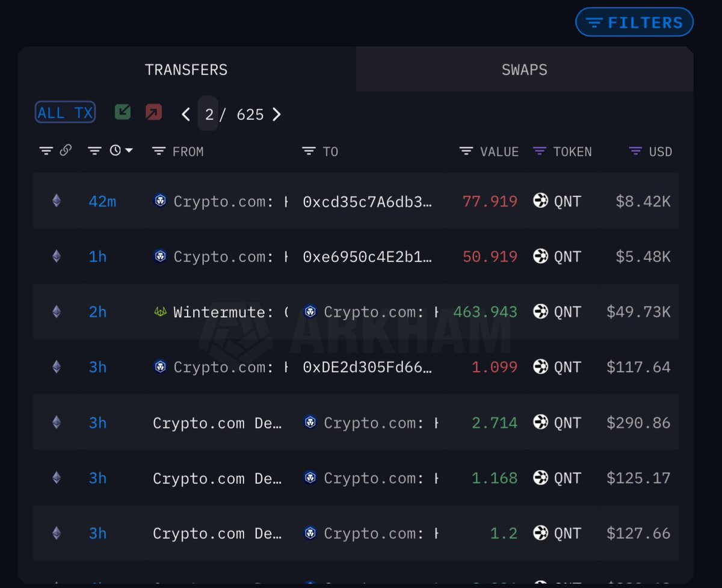
Task: Open the 1h transaction time link
Action: (97, 256)
